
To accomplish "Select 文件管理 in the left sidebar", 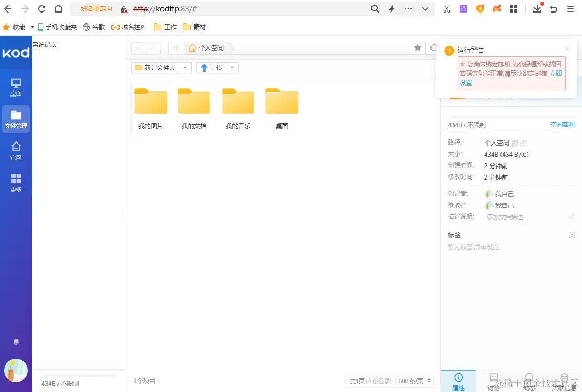I will [x=16, y=119].
